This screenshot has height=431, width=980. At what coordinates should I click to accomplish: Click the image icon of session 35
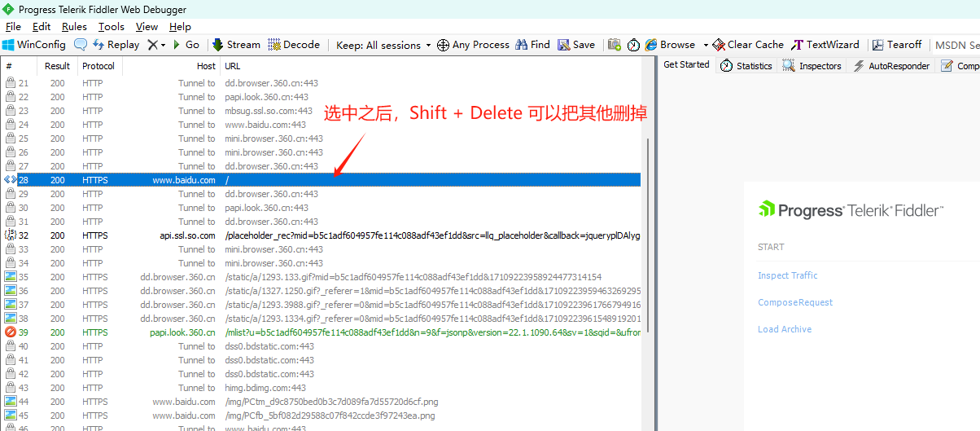coord(10,277)
